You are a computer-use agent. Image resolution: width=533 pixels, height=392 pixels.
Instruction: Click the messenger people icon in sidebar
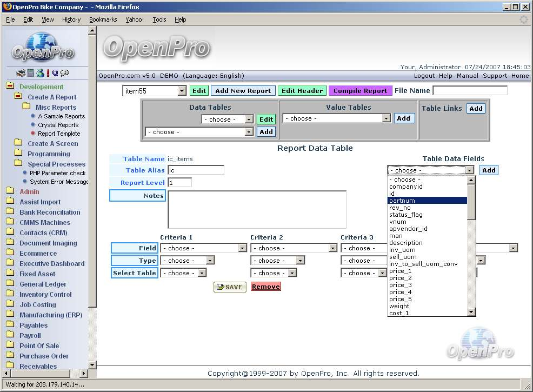pos(39,73)
